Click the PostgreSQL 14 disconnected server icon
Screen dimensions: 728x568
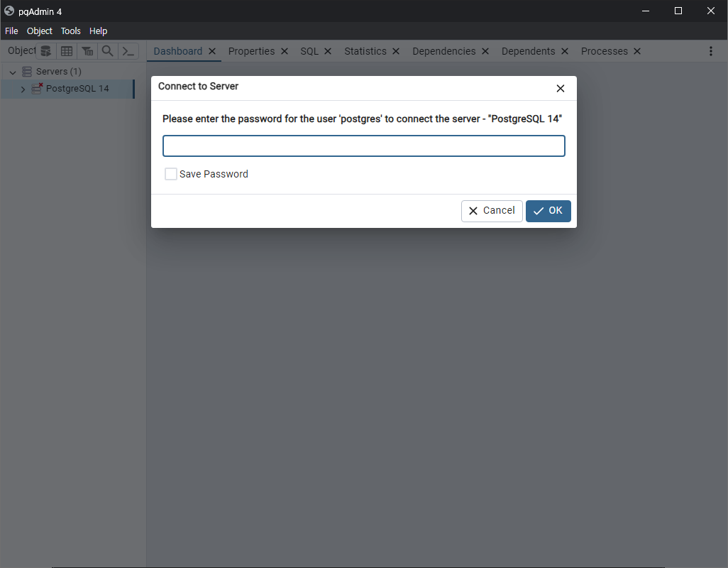(x=37, y=88)
